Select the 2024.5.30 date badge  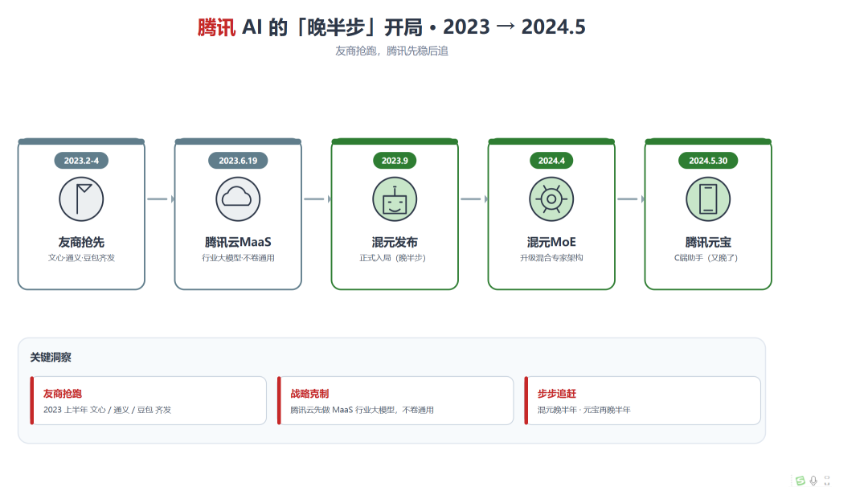[x=708, y=161]
